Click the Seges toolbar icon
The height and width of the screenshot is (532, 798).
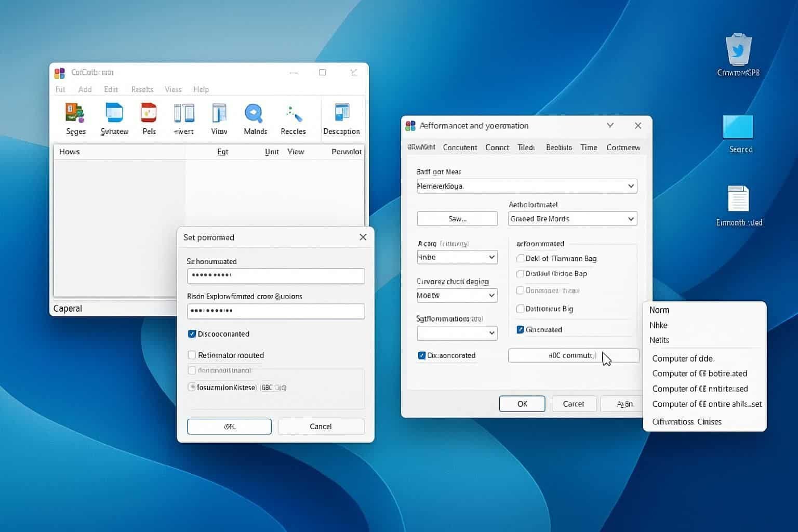[x=75, y=113]
